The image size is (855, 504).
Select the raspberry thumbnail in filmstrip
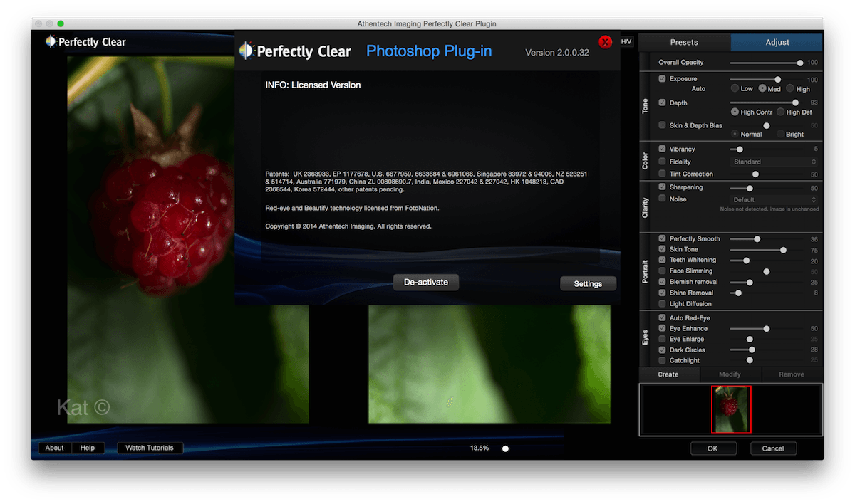[731, 409]
